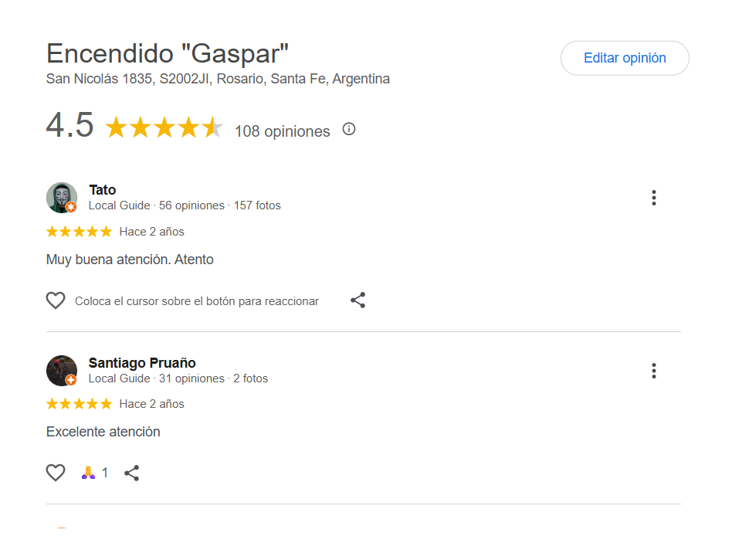Like Tato's review with the heart icon

56,300
